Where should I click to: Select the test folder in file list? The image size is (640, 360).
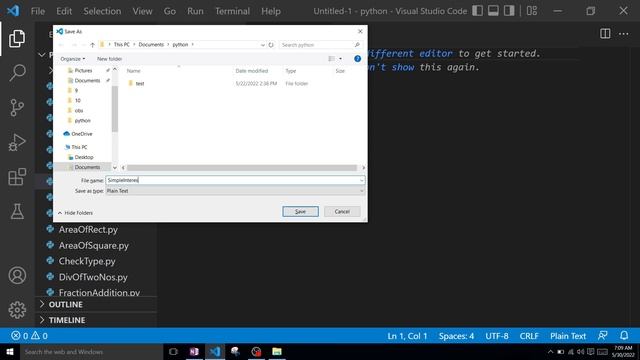click(x=140, y=83)
